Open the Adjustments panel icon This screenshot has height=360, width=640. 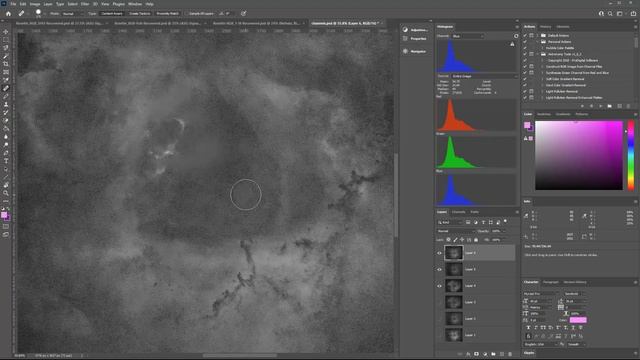pyautogui.click(x=405, y=30)
